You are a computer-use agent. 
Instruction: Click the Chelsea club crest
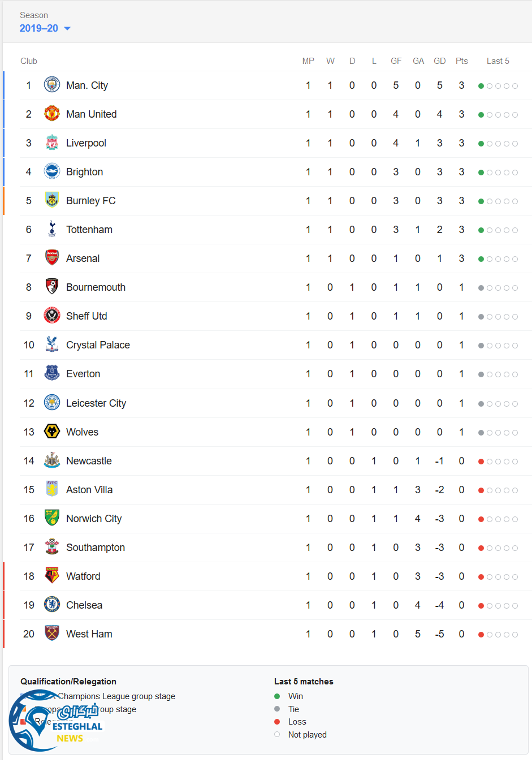[52, 605]
